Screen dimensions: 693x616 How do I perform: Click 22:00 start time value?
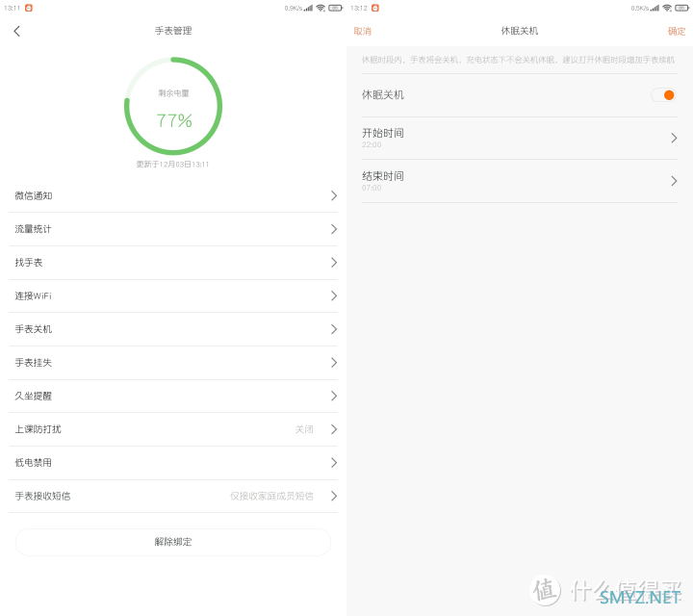click(372, 144)
